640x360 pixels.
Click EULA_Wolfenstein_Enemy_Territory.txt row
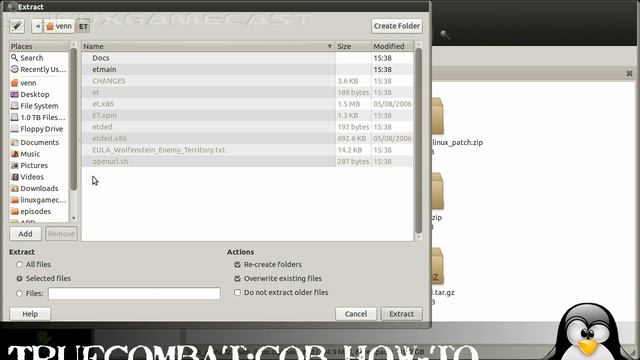tap(247, 150)
